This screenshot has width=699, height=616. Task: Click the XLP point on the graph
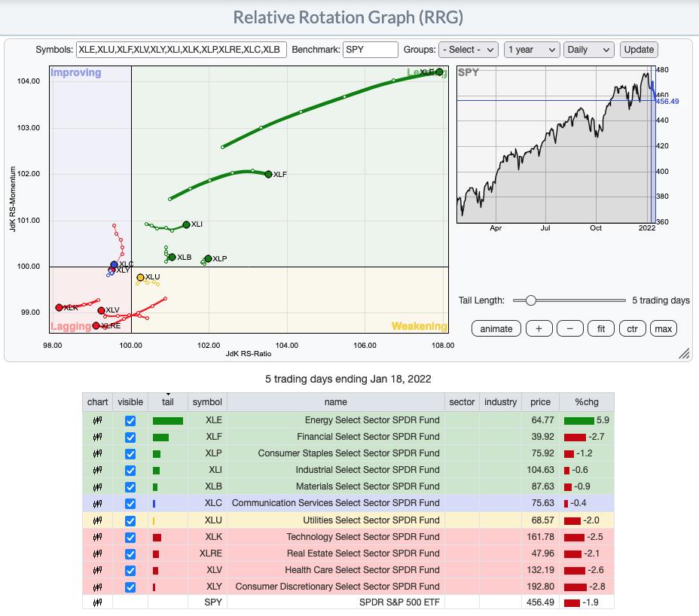(208, 258)
